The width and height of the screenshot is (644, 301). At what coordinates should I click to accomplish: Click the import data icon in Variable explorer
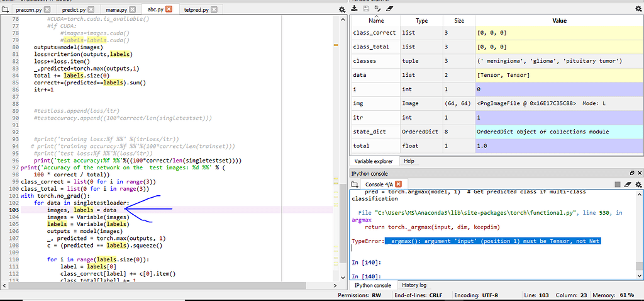[x=355, y=9]
